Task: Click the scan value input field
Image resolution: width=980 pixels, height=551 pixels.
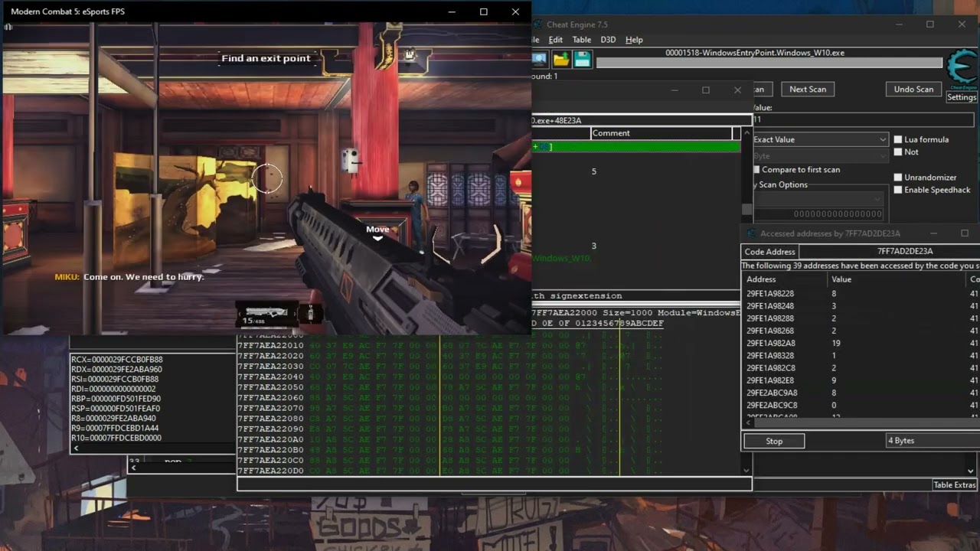Action: coord(863,120)
